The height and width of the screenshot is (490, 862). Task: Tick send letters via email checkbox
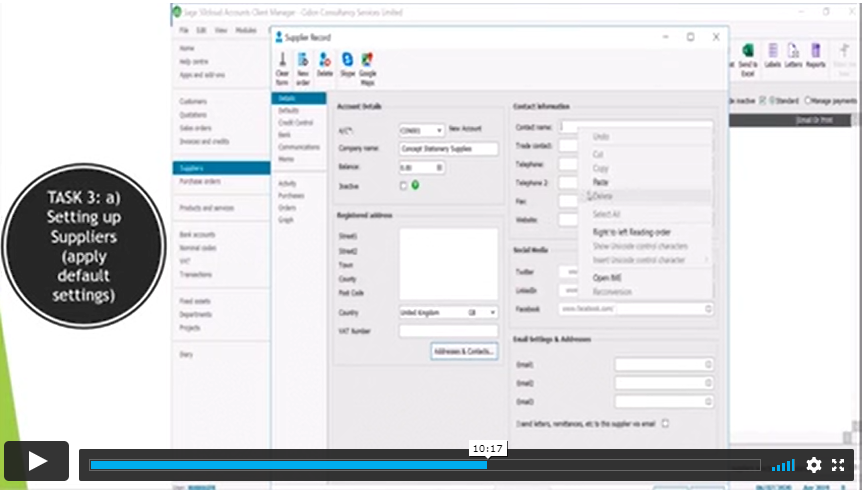665,423
